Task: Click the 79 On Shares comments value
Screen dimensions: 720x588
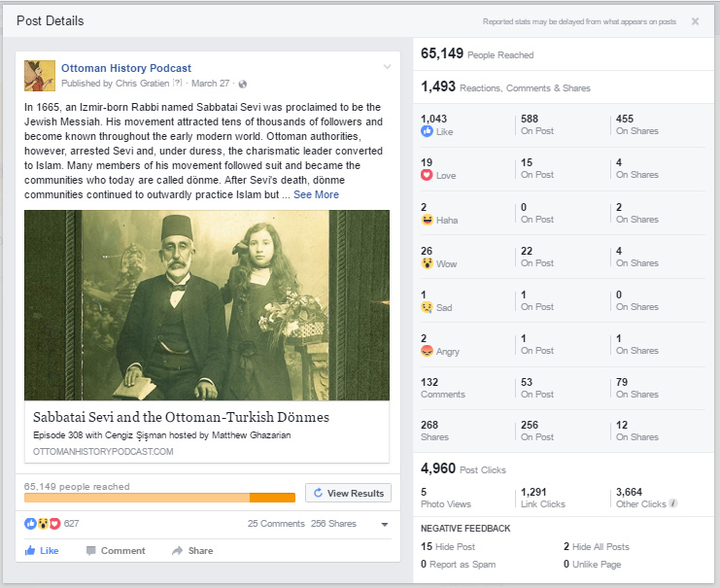Action: (x=637, y=388)
